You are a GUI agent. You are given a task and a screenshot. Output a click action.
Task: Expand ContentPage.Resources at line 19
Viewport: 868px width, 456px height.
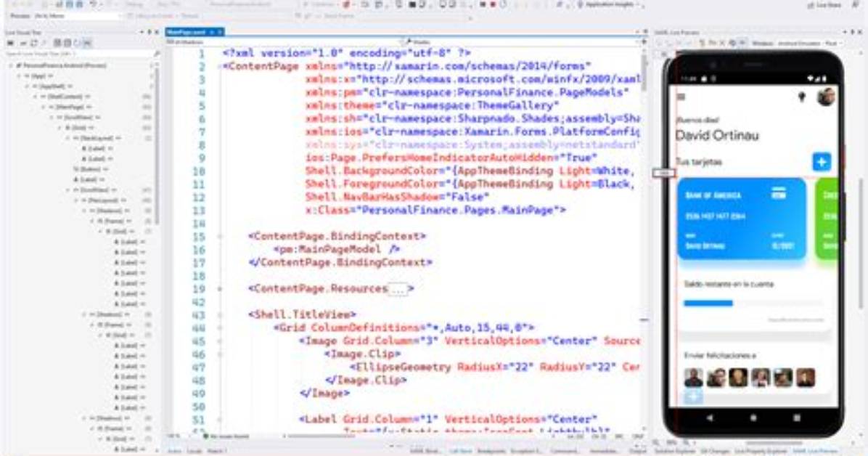point(221,289)
